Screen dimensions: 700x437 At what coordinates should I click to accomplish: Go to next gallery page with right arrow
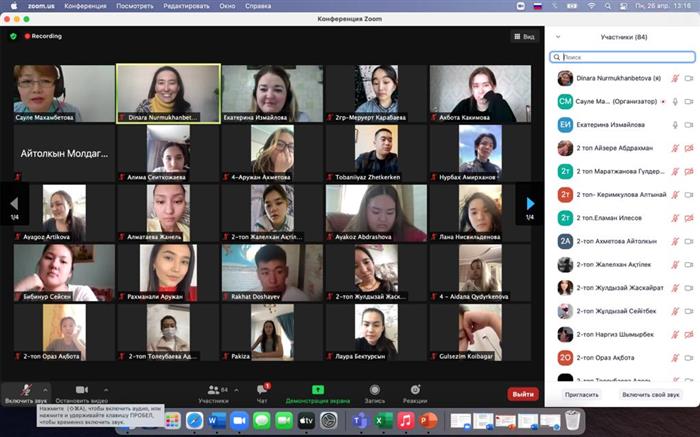530,203
